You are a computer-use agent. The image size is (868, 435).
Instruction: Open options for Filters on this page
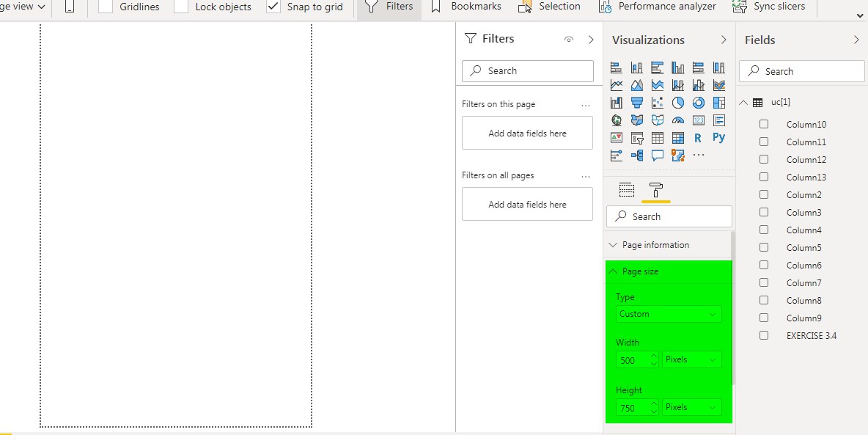[x=586, y=105]
